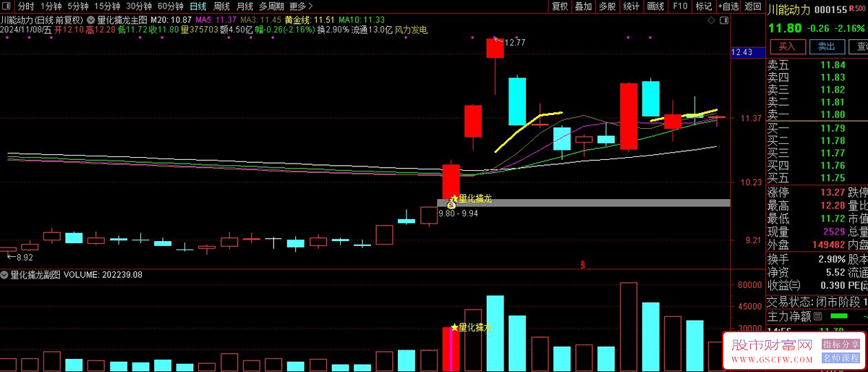Click the 返回 back button
This screenshot has width=868, height=372.
tap(753, 7)
